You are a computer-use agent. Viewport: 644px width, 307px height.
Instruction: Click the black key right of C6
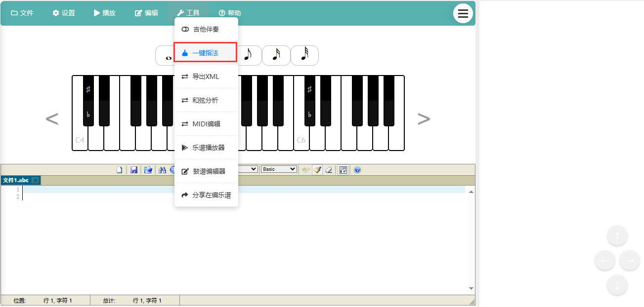click(310, 101)
